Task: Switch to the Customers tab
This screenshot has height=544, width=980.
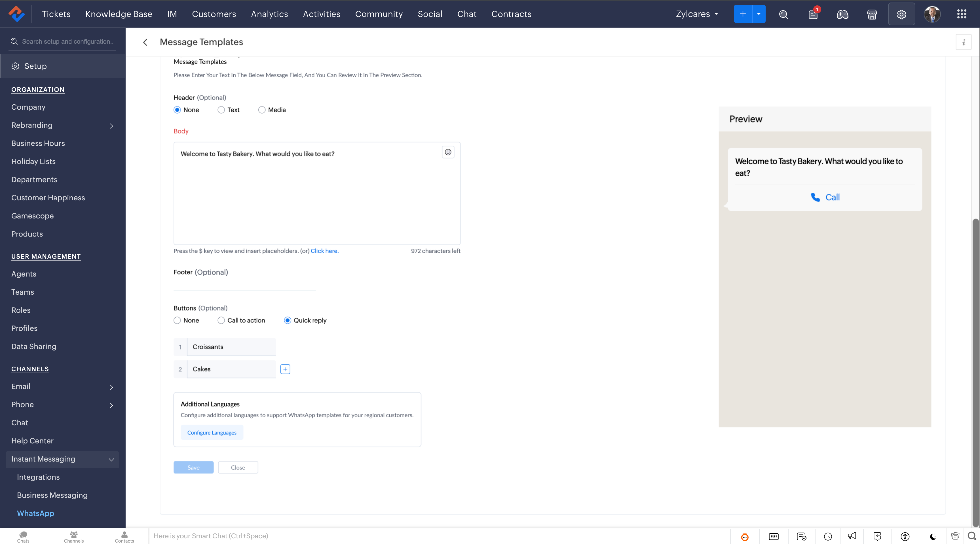Action: [x=214, y=14]
